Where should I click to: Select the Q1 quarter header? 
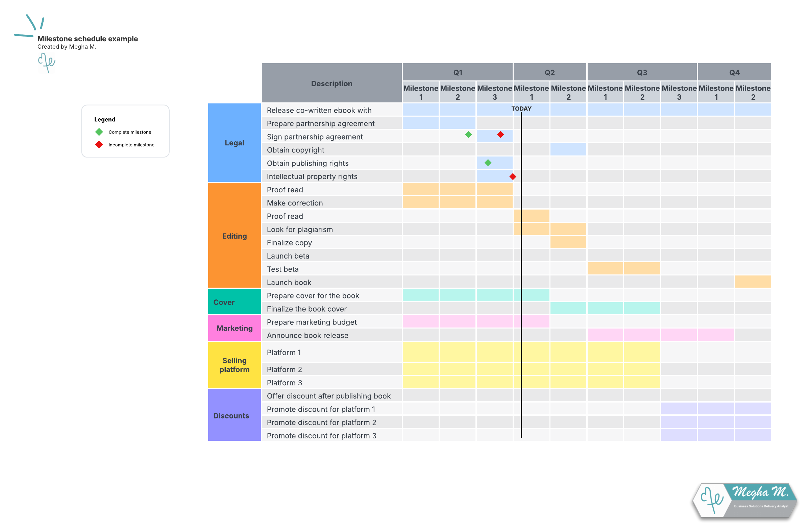point(458,72)
